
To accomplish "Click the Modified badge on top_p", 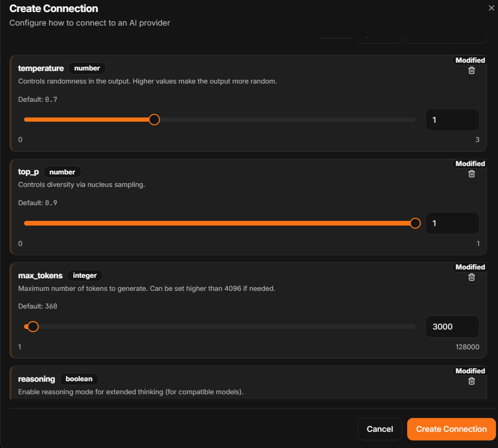I will tap(470, 164).
